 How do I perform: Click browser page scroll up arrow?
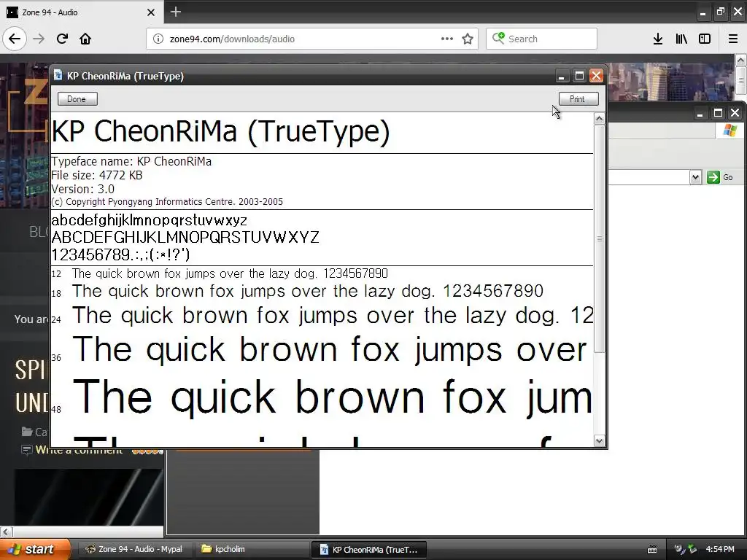point(741,60)
